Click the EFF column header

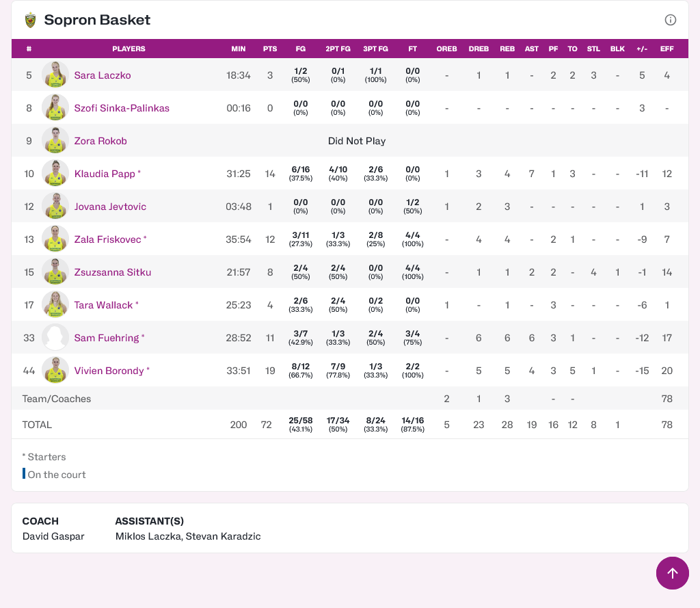667,49
